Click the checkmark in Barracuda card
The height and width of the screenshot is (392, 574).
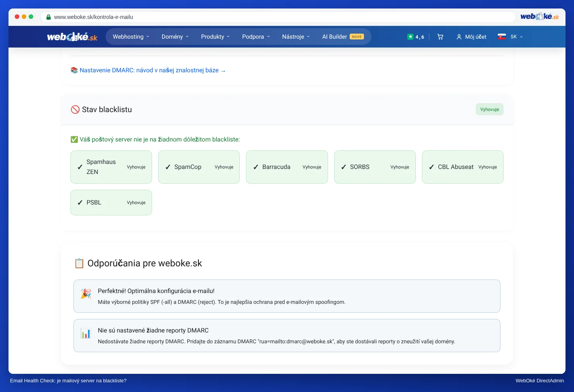(256, 167)
